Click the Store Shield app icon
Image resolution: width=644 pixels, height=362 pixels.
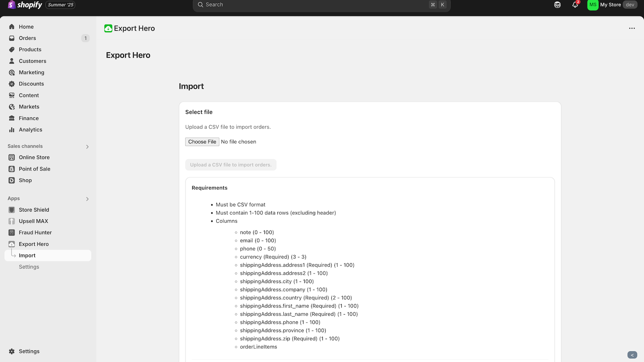click(12, 210)
